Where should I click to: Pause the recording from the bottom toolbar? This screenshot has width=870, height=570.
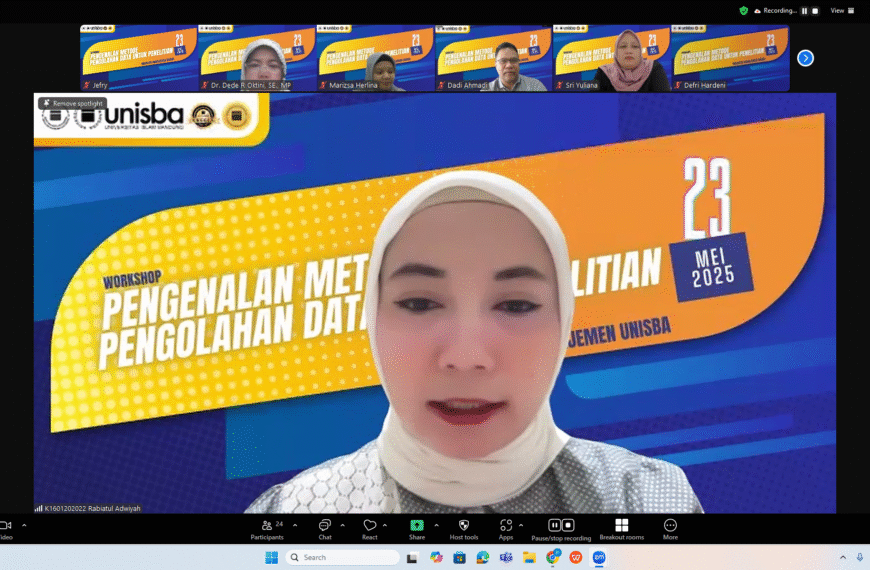click(554, 525)
